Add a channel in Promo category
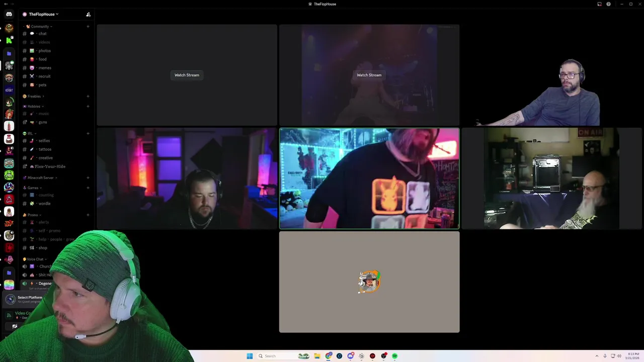Image resolution: width=644 pixels, height=362 pixels. click(88, 215)
